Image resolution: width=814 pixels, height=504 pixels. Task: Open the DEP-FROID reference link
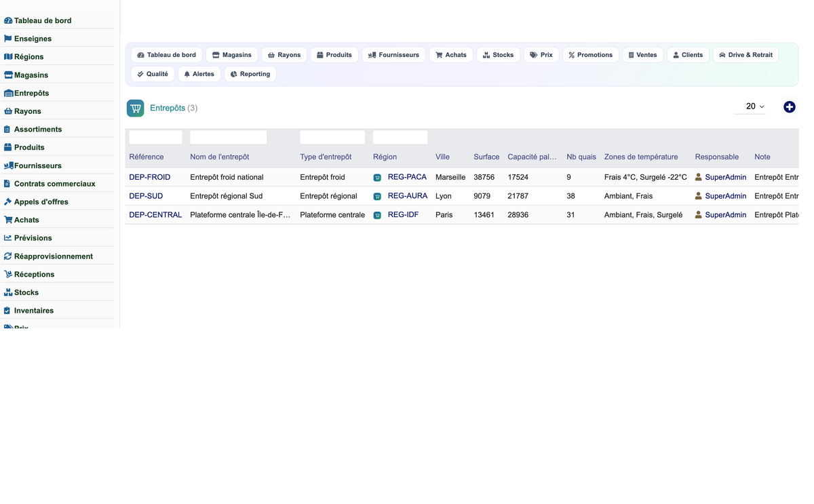pyautogui.click(x=150, y=177)
